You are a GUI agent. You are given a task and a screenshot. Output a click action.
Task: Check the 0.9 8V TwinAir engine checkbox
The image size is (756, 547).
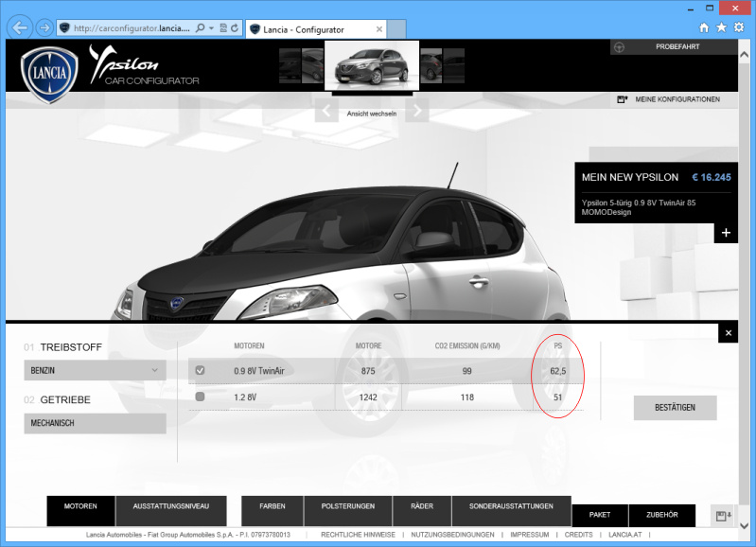[x=200, y=370]
